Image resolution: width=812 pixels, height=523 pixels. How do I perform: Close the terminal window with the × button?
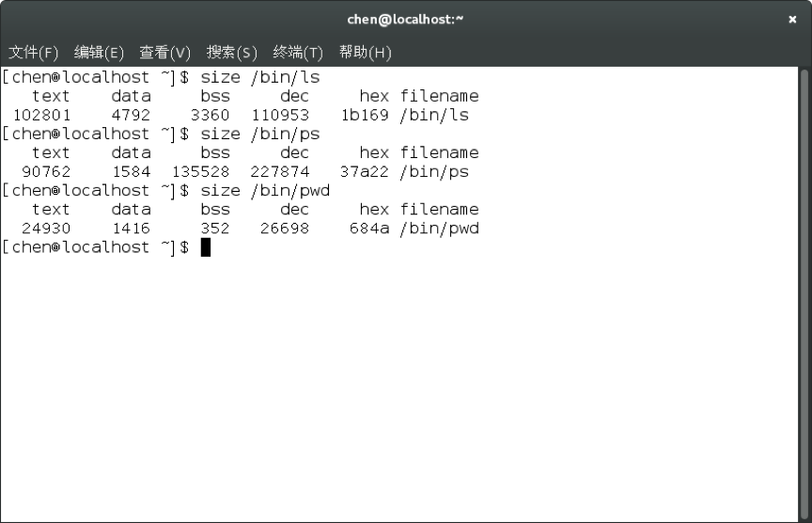click(792, 19)
